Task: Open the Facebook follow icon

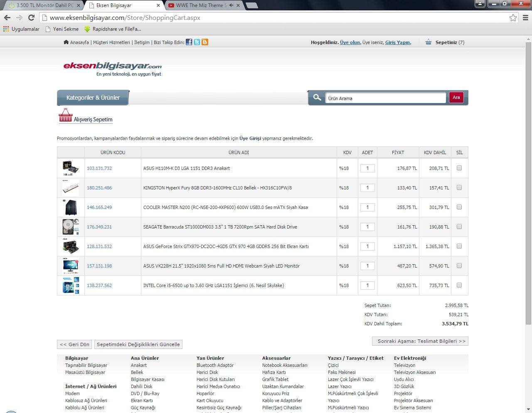Action: pos(189,42)
